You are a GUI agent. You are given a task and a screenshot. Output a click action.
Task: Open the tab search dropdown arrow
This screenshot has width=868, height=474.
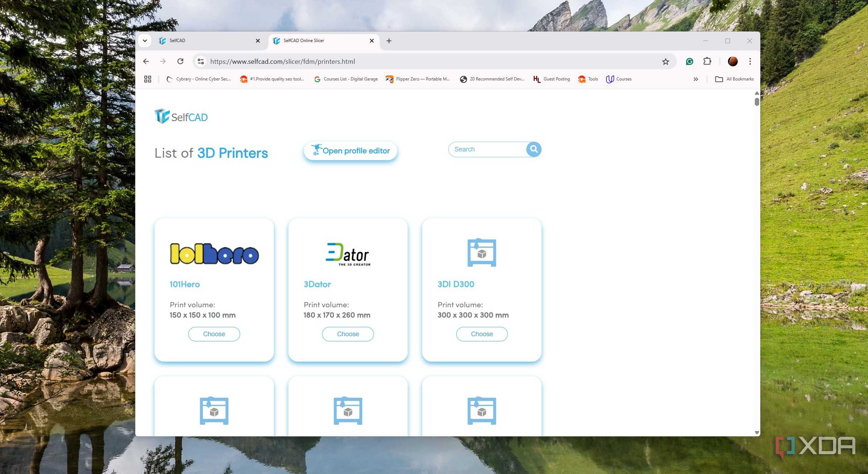click(x=145, y=41)
